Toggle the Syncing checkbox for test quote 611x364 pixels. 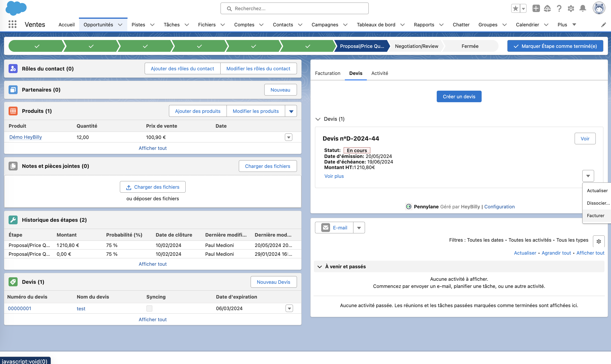point(149,308)
